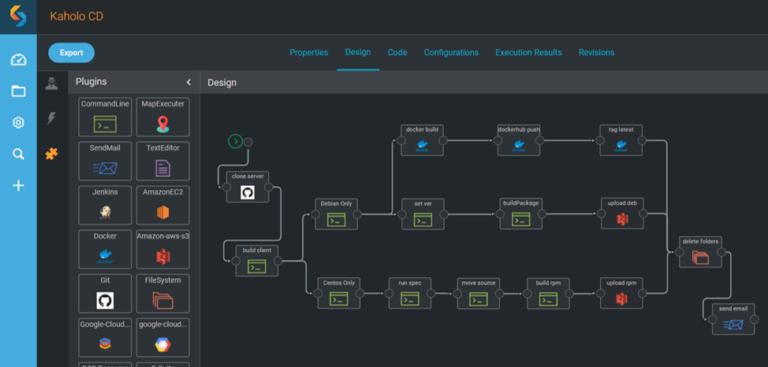Collapse the Plugins panel chevron
Screen dimensions: 768x367
tap(189, 82)
